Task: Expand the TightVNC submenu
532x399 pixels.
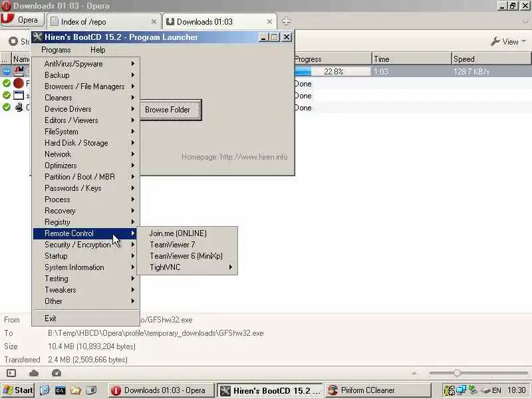Action: click(188, 267)
